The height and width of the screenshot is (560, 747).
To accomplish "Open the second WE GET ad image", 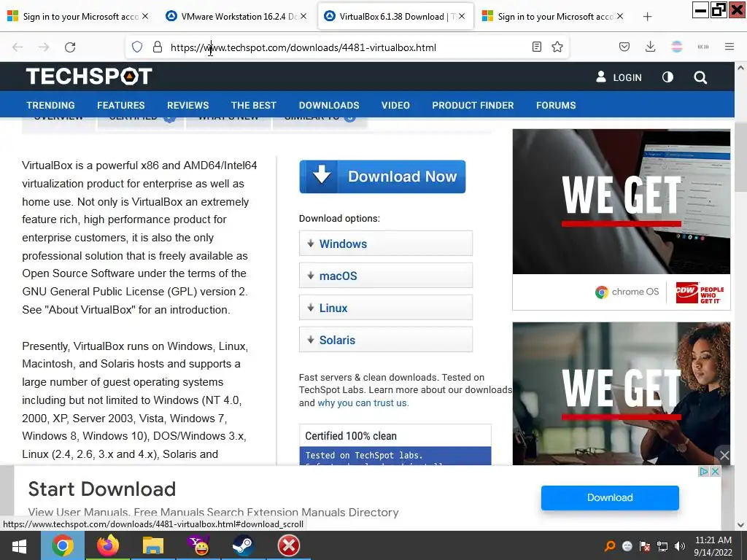I will pos(622,393).
